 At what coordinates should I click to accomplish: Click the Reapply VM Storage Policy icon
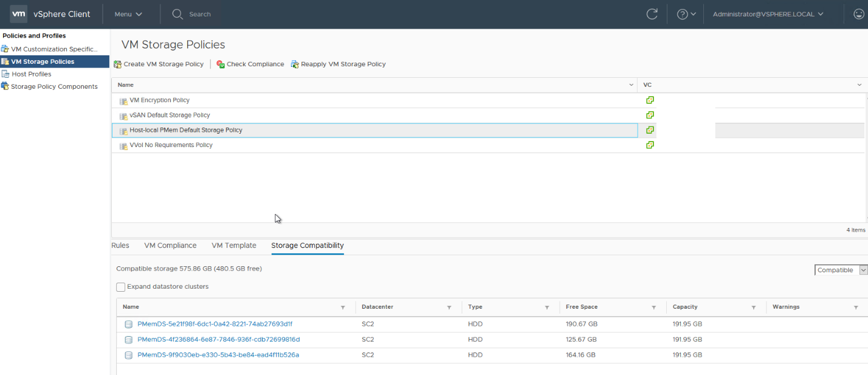(295, 64)
